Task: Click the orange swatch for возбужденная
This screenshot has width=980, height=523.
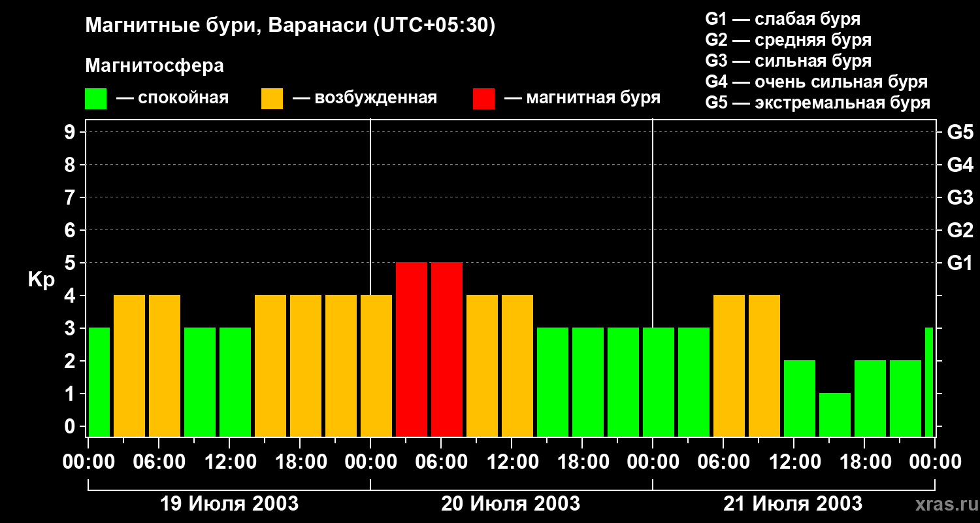Action: pos(272,99)
